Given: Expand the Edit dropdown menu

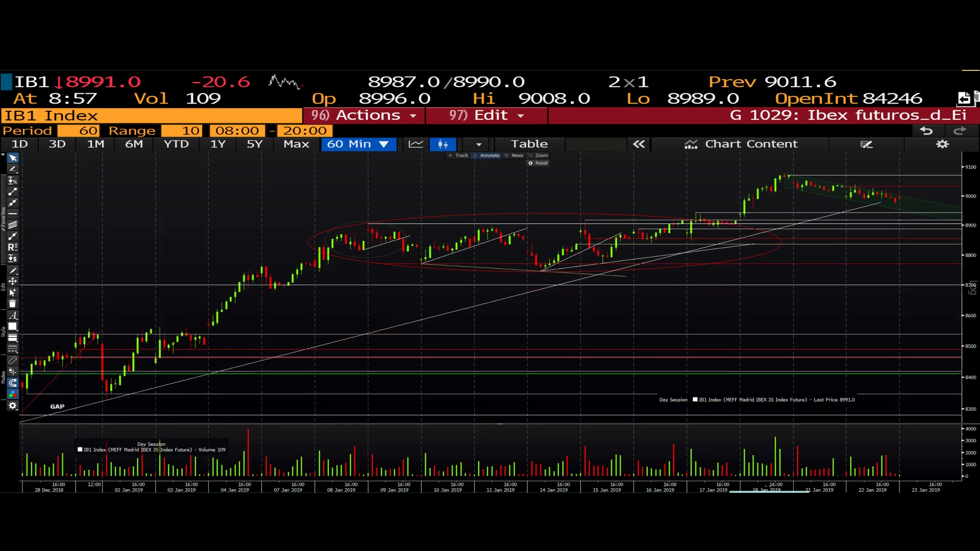Looking at the screenshot, I should coord(486,116).
